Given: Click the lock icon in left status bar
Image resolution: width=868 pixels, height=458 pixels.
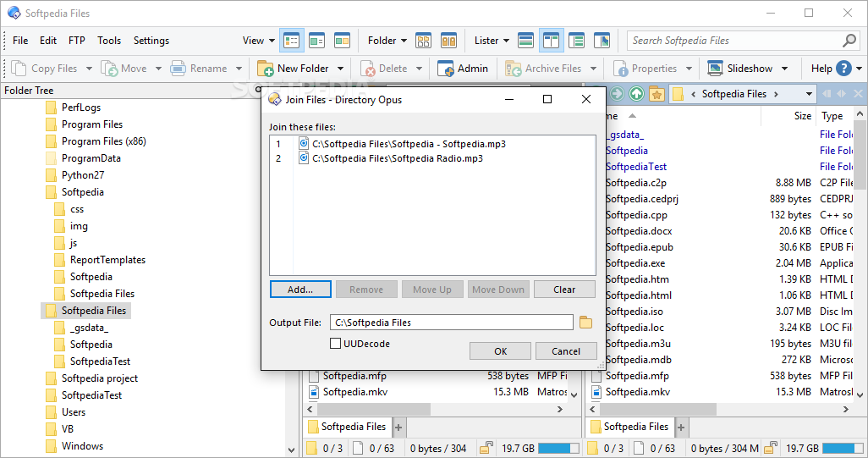Looking at the screenshot, I should point(486,448).
